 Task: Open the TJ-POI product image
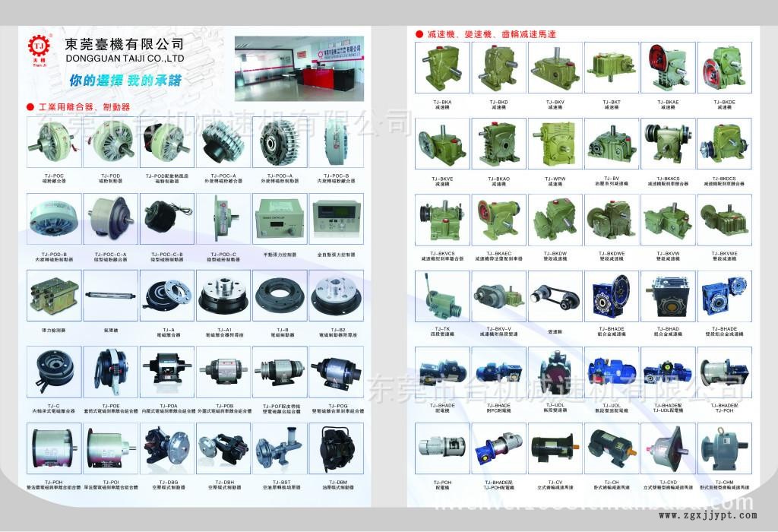110,448
